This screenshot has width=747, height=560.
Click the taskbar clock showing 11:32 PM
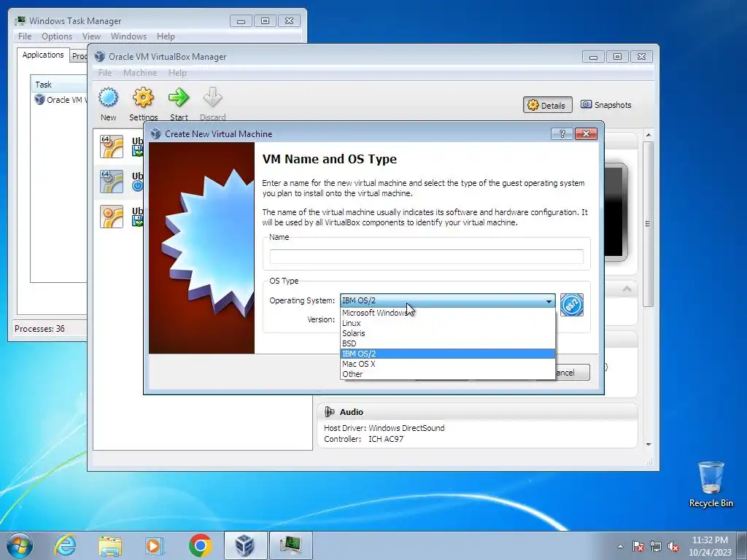pos(710,545)
